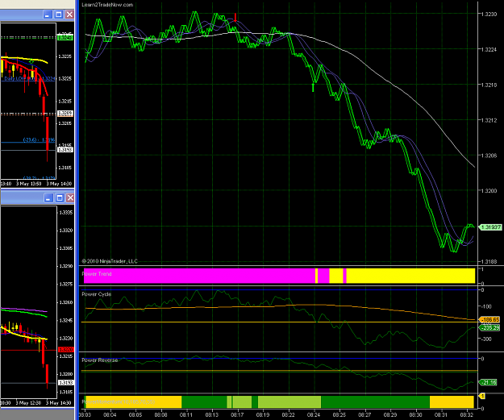Image resolution: width=504 pixels, height=420 pixels.
Task: Maximize the upper-left candlestick chart window
Action: point(59,15)
